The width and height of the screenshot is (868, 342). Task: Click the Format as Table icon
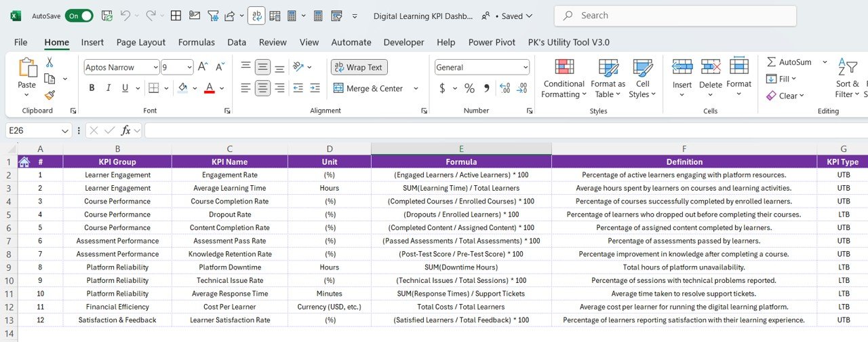tap(608, 68)
